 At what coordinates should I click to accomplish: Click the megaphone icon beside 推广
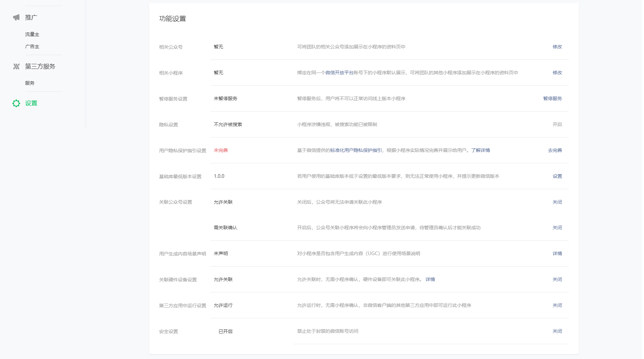16,17
